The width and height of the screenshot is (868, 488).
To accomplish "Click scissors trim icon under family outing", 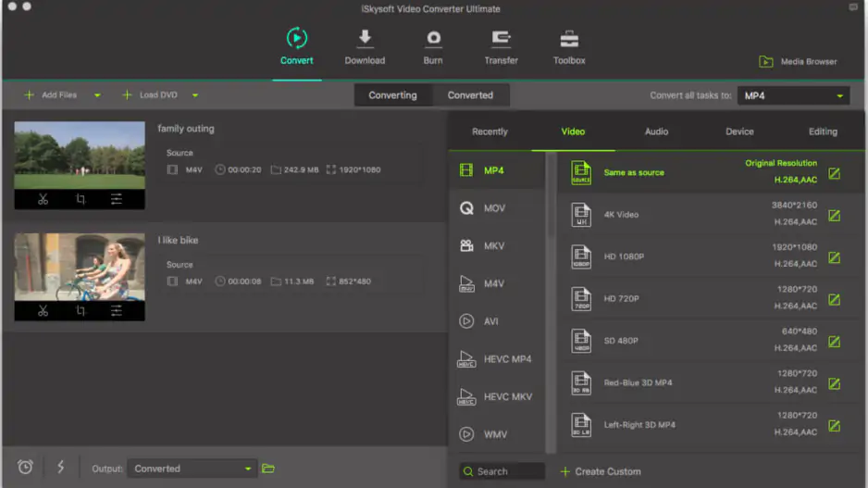I will coord(43,199).
